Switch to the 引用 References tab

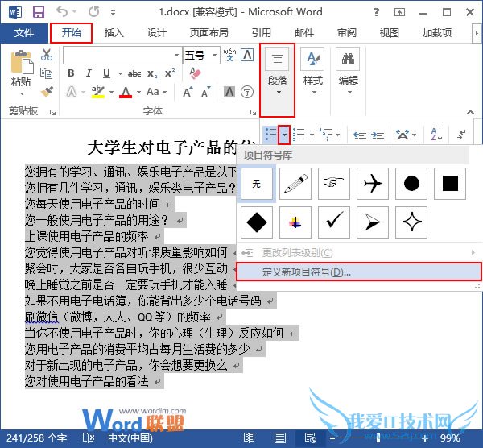click(x=261, y=33)
